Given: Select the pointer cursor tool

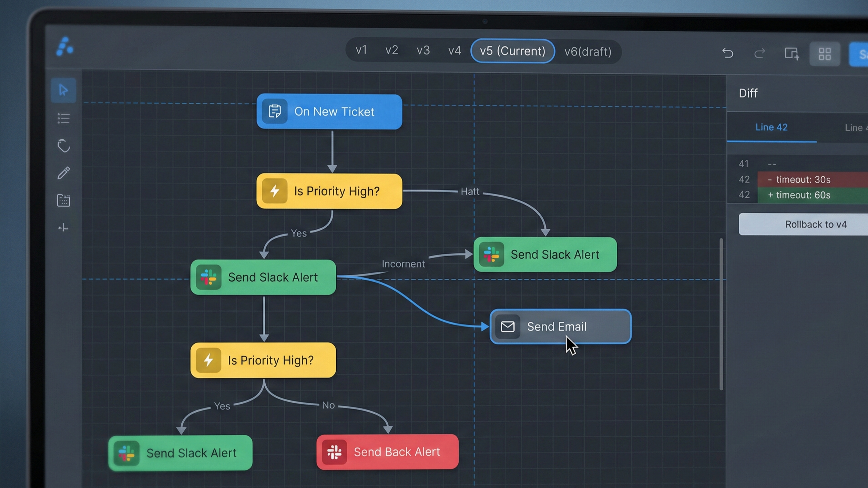Looking at the screenshot, I should (x=63, y=90).
